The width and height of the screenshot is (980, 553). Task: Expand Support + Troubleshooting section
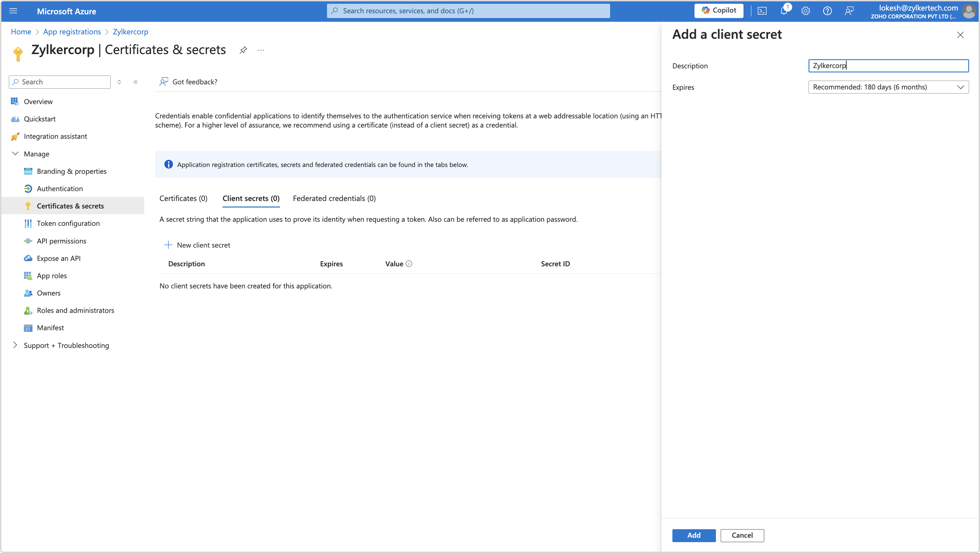[x=15, y=345]
